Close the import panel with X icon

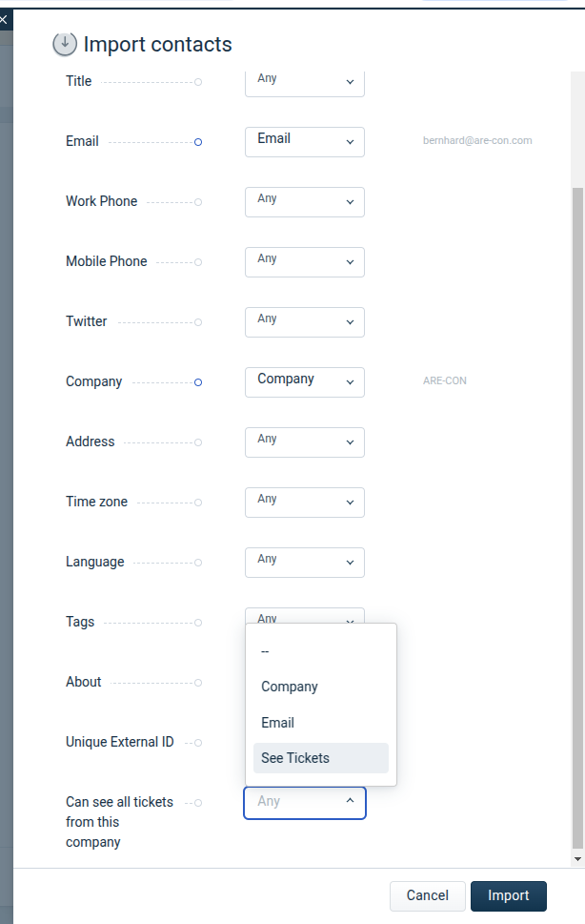tap(4, 20)
